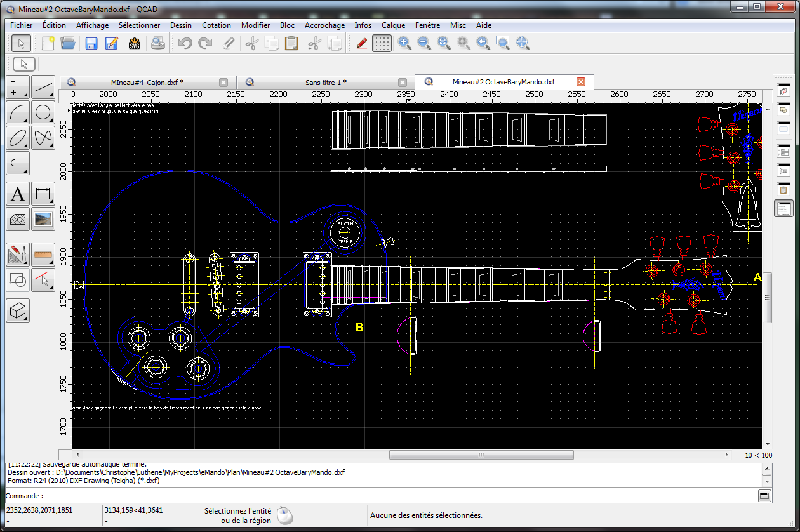
Task: Select the Text tool
Action: pyautogui.click(x=18, y=194)
